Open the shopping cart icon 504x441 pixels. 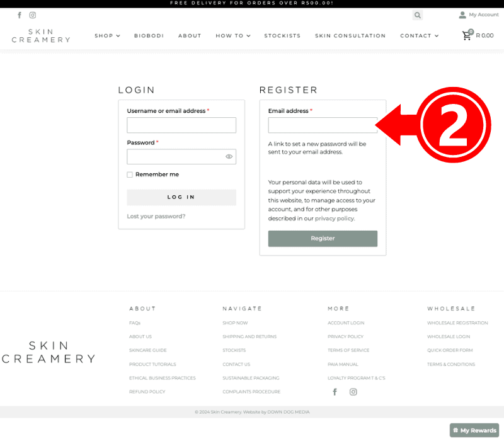coord(467,35)
